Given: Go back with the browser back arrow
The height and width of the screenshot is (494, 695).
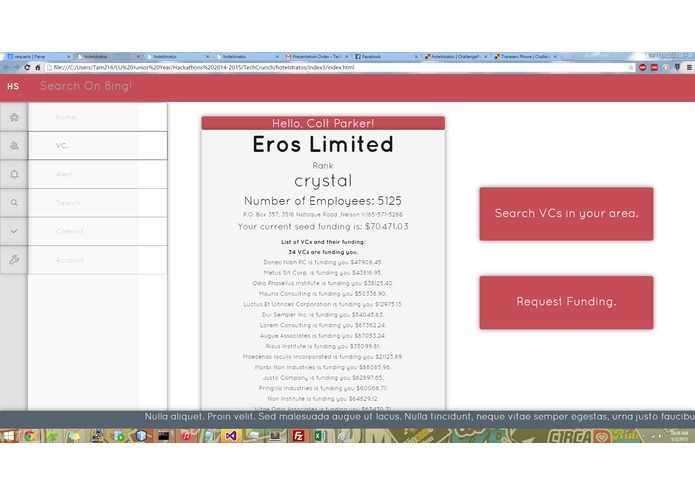Looking at the screenshot, I should pyautogui.click(x=6, y=67).
